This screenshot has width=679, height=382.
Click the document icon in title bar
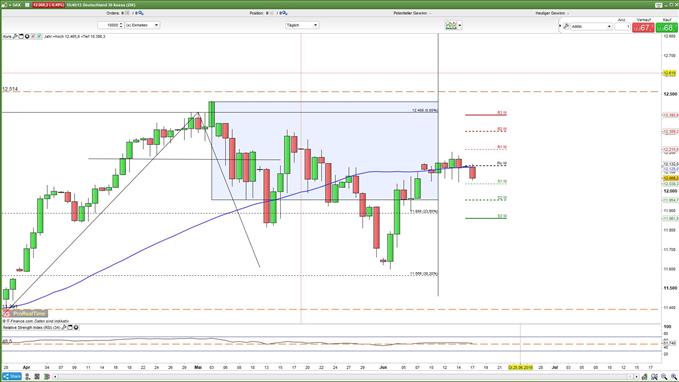pos(27,5)
